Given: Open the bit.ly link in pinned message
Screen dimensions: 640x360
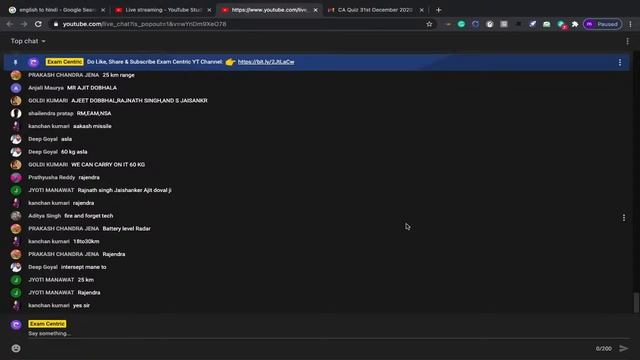Looking at the screenshot, I should pos(266,62).
